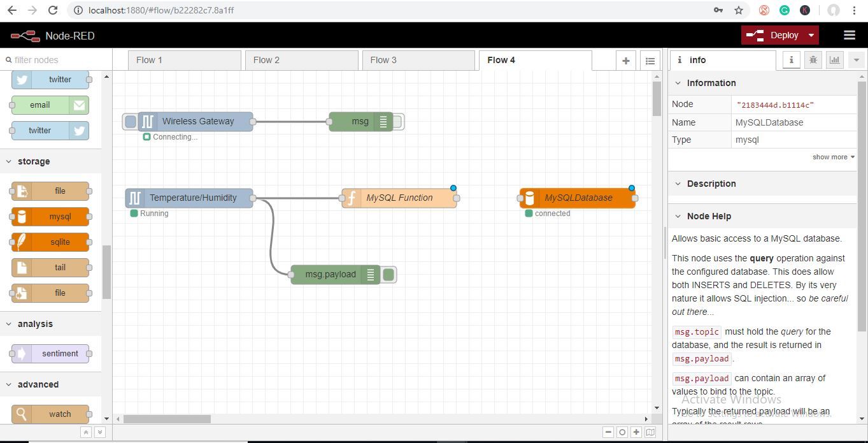
Task: Select the email node in palette
Action: tap(50, 105)
